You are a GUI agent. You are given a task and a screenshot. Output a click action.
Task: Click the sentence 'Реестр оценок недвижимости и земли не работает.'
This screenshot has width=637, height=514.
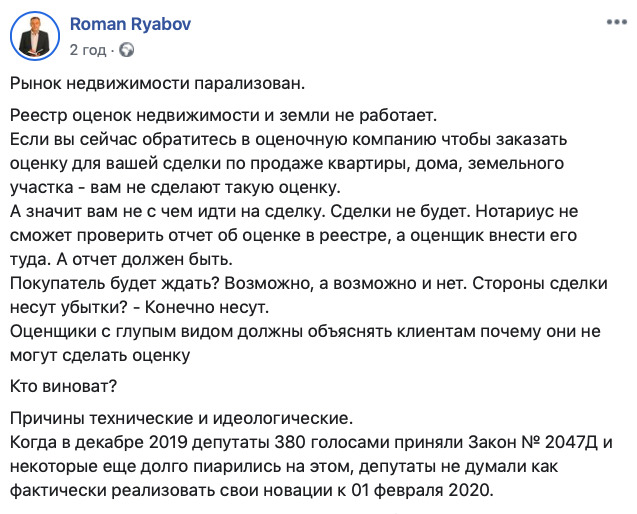click(x=223, y=115)
